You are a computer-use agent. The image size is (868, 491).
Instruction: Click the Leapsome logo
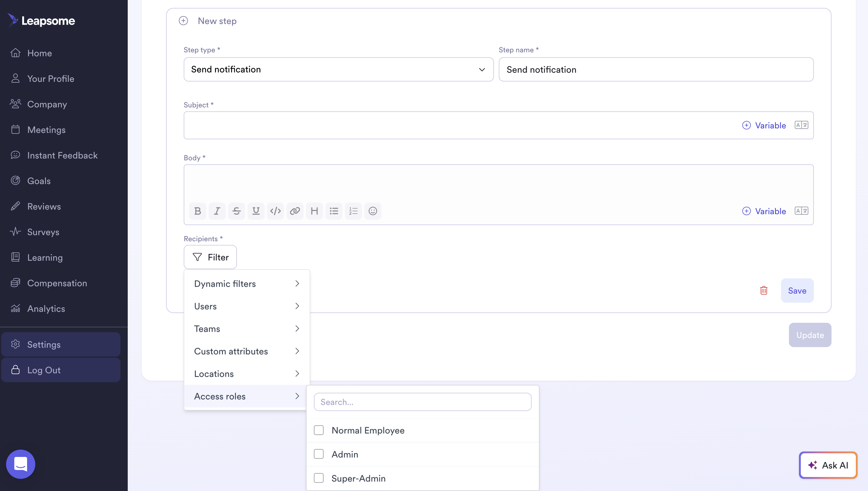point(41,21)
